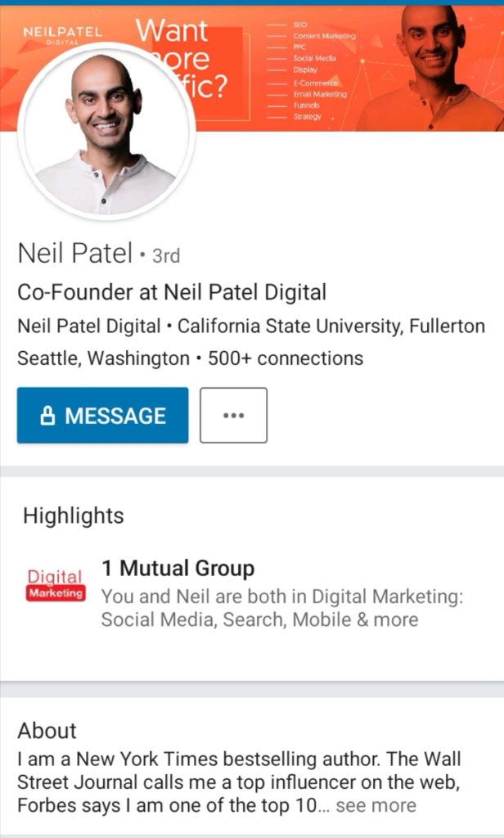Open the mutual group description text

pyautogui.click(x=281, y=608)
